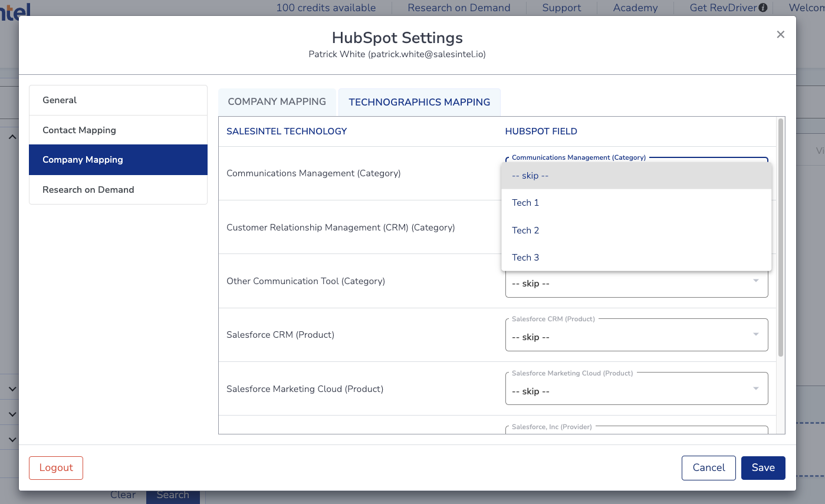Viewport: 825px width, 504px height.
Task: Click the Clear button behind the dialog
Action: coord(123,495)
